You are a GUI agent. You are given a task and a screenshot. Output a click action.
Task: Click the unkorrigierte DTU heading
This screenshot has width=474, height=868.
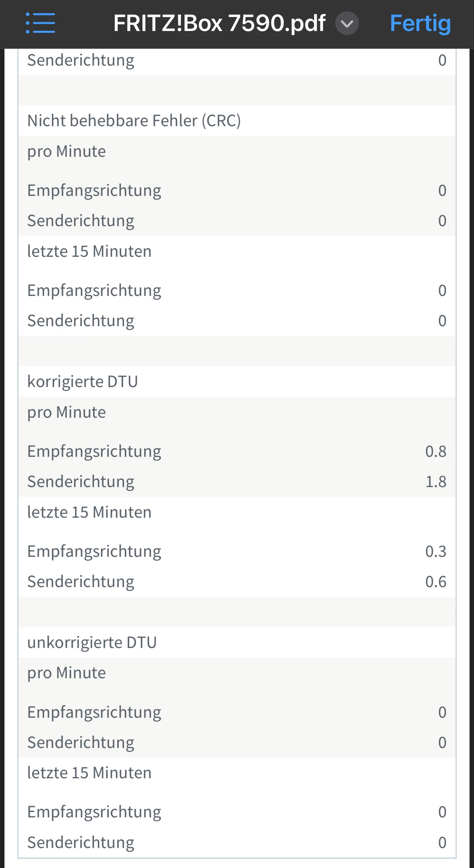pyautogui.click(x=92, y=643)
